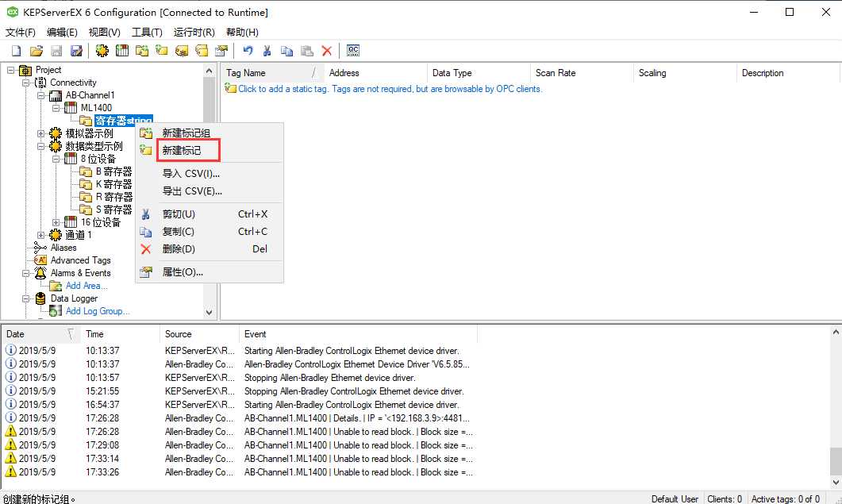Click the Paste toolbar icon
The image size is (842, 504).
306,51
